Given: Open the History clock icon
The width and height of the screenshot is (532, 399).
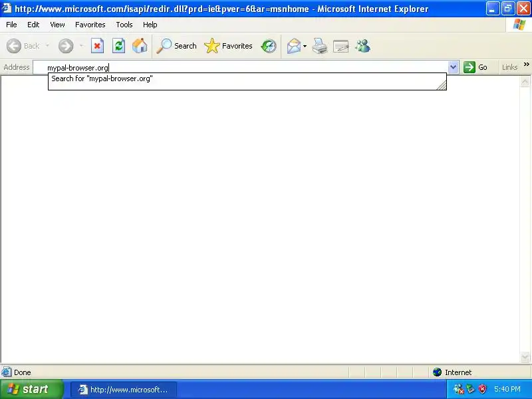Looking at the screenshot, I should click(269, 46).
